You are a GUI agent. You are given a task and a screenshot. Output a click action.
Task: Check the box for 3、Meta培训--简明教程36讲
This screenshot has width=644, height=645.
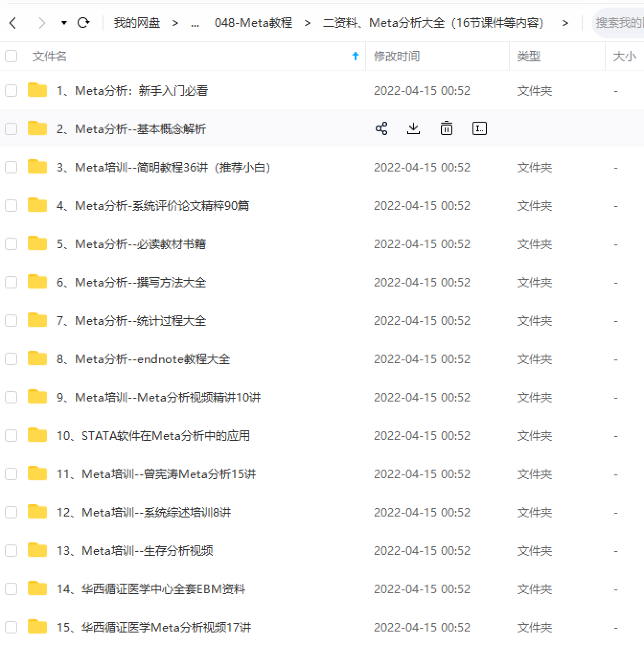[x=11, y=167]
